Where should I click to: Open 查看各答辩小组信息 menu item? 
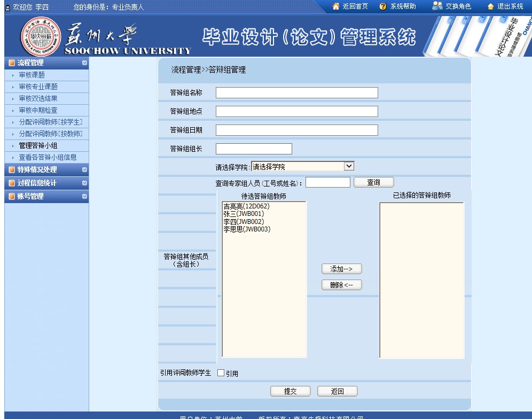coord(48,157)
